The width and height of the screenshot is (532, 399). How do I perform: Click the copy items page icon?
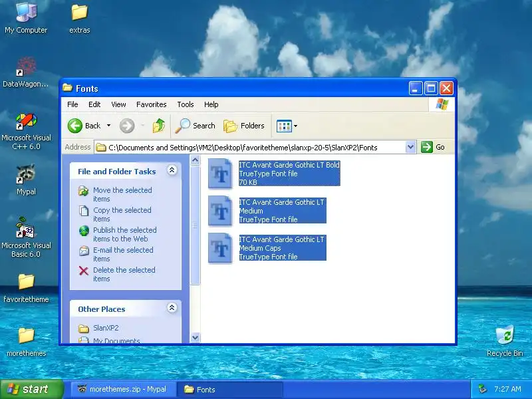click(x=84, y=211)
